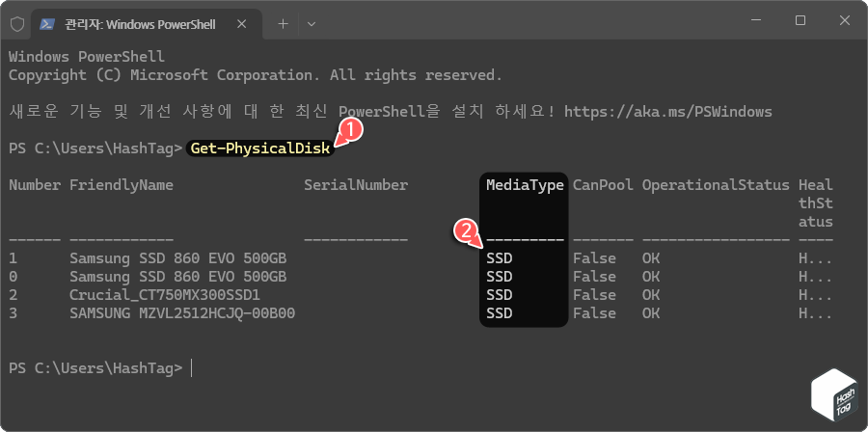868x432 pixels.
Task: Close the Terminal window
Action: (x=844, y=20)
